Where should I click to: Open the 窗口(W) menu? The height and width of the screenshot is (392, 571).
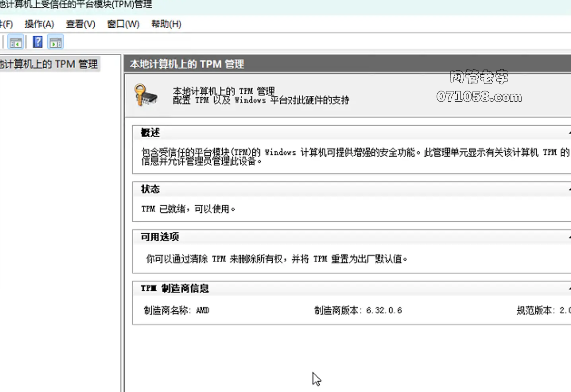coord(123,24)
